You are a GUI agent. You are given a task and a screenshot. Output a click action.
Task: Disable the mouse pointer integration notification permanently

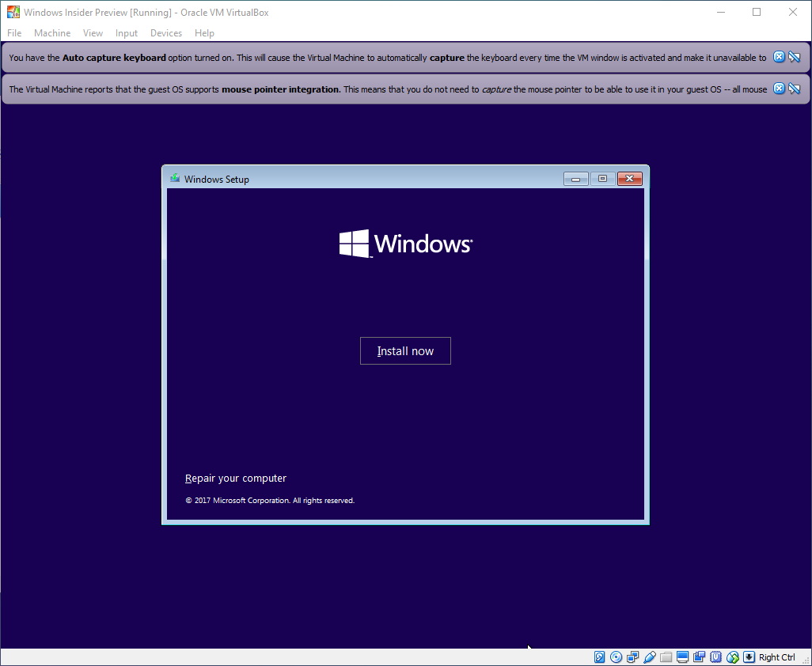click(794, 89)
